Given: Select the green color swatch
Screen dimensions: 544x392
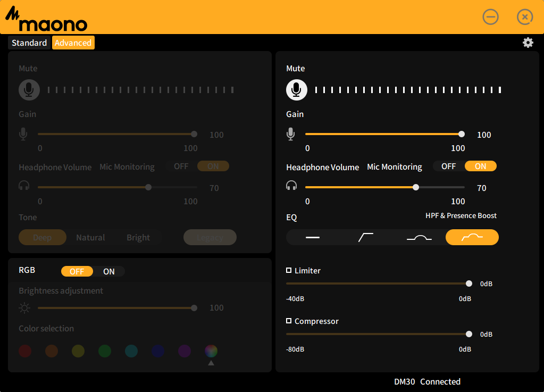Looking at the screenshot, I should 104,351.
